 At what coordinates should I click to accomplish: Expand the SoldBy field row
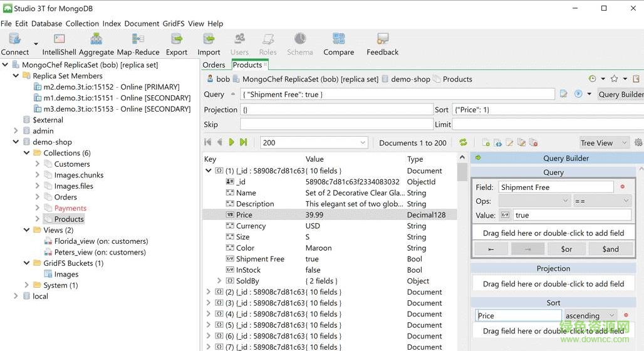click(x=219, y=281)
